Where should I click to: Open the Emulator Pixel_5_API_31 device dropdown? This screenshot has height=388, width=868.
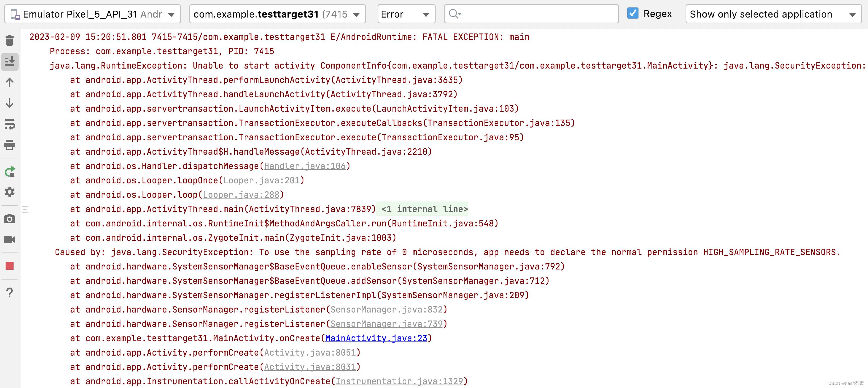(92, 14)
